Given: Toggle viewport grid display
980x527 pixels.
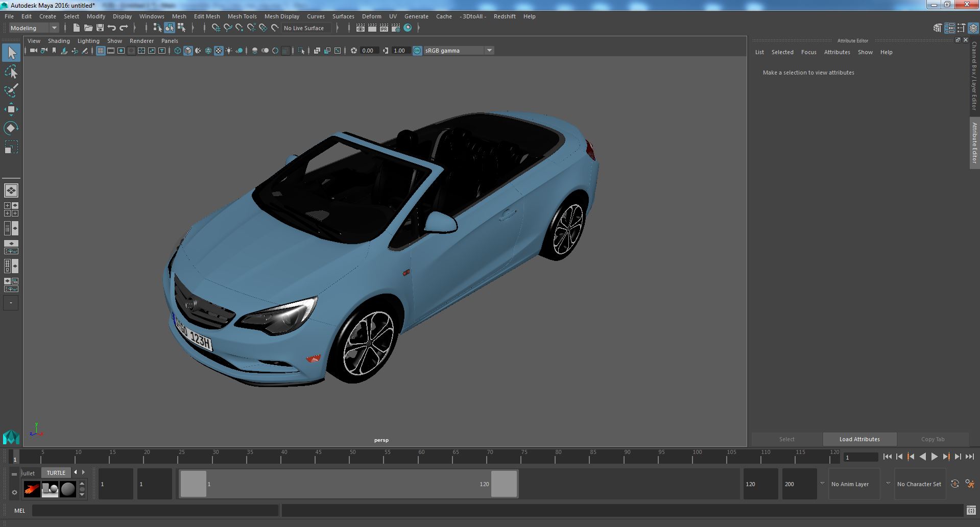Looking at the screenshot, I should 101,51.
